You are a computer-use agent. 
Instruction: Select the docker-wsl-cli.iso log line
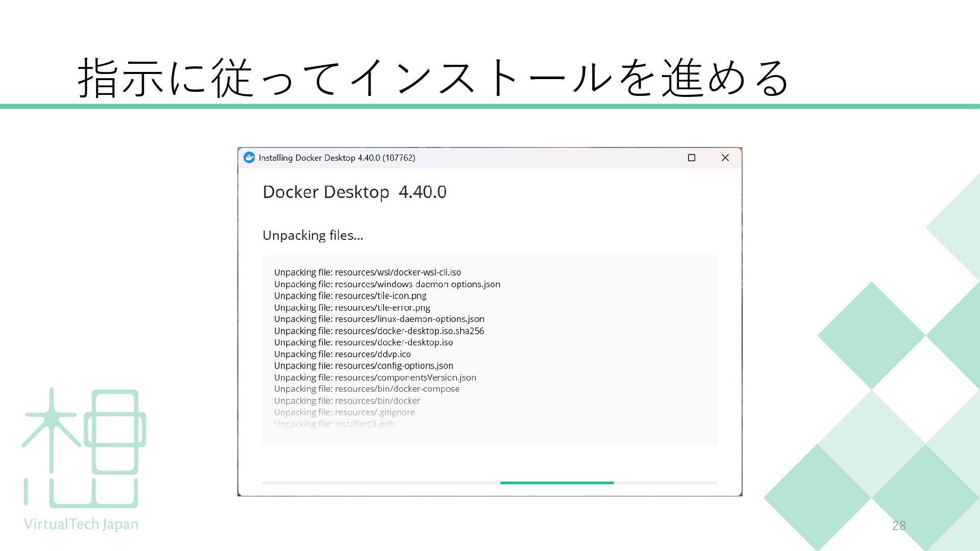(367, 272)
